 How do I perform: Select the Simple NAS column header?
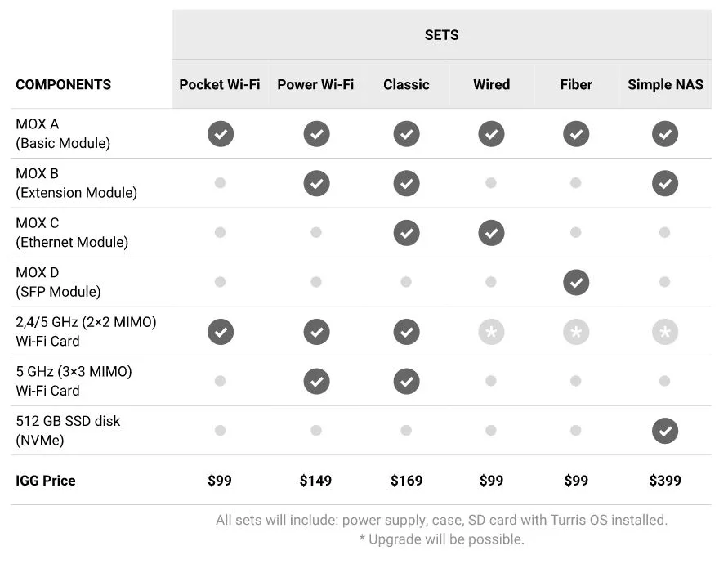pos(665,84)
